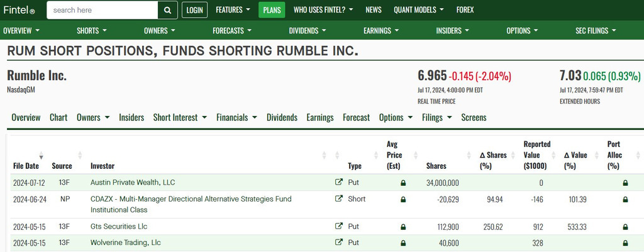The image size is (644, 252).
Task: Open external link icon for Austin Private Wealth
Action: pyautogui.click(x=339, y=182)
